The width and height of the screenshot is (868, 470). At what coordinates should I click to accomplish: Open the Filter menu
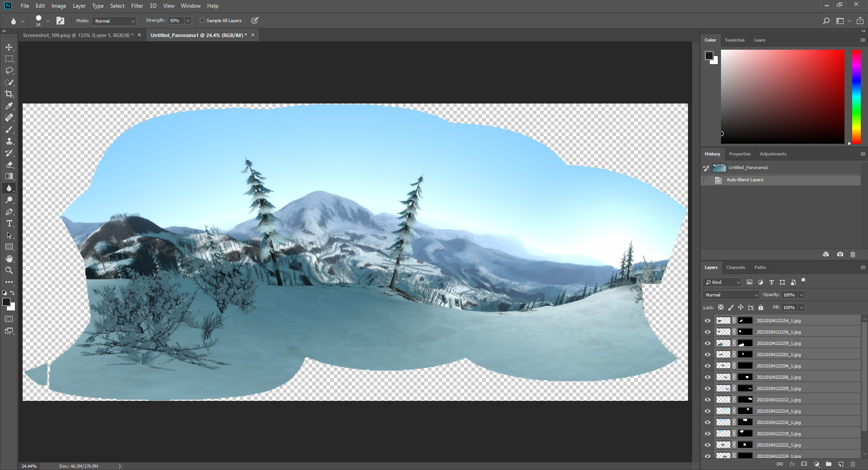click(137, 6)
